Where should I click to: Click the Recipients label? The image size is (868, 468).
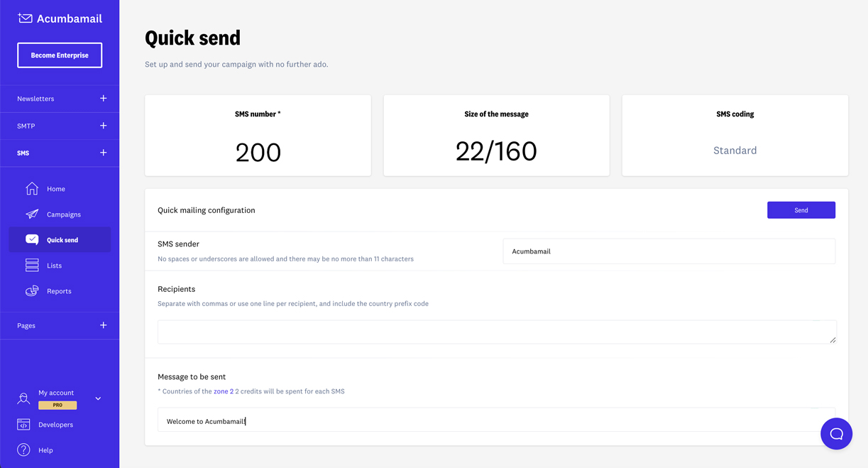point(176,289)
